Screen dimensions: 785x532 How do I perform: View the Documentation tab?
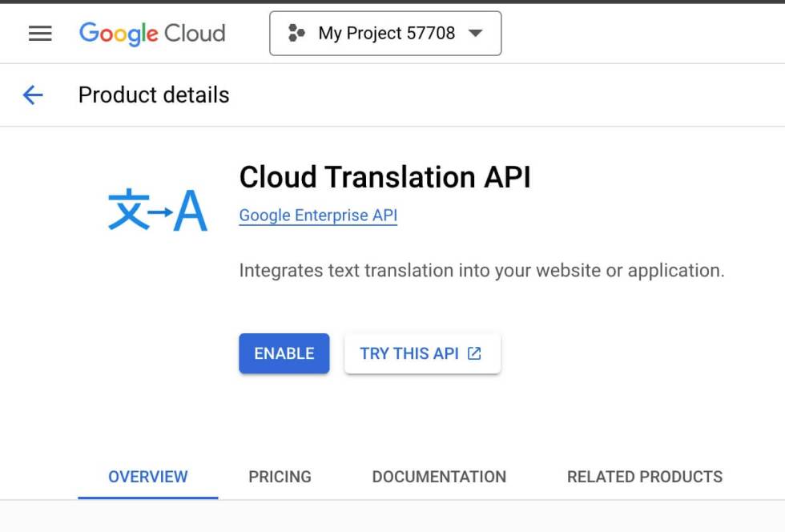point(439,477)
